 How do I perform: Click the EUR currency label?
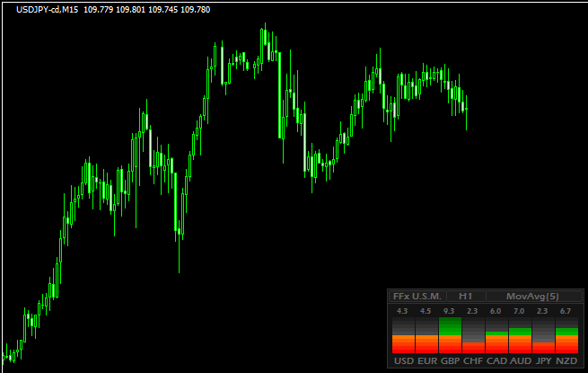pyautogui.click(x=426, y=361)
